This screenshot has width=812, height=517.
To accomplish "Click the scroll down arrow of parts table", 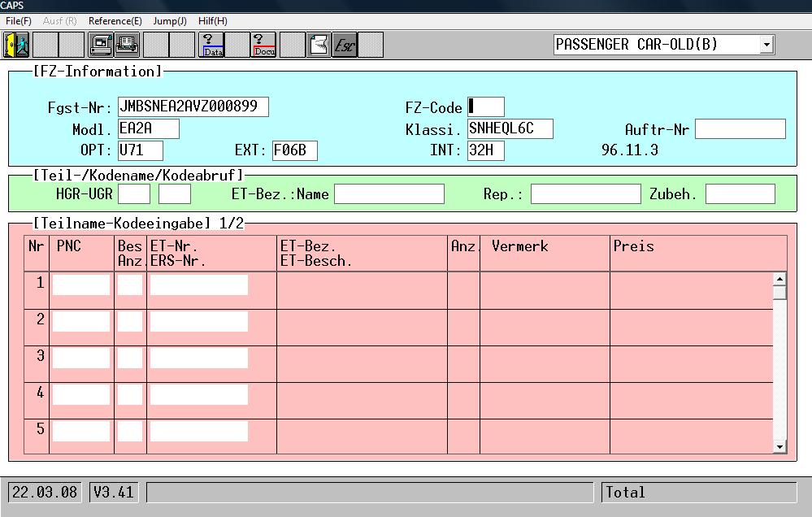I will pyautogui.click(x=779, y=446).
